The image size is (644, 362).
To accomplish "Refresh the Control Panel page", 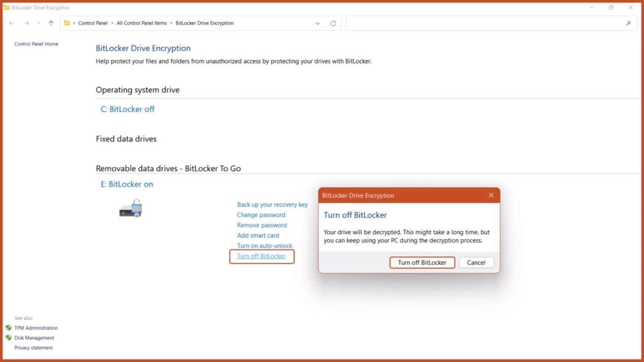I will coord(333,23).
